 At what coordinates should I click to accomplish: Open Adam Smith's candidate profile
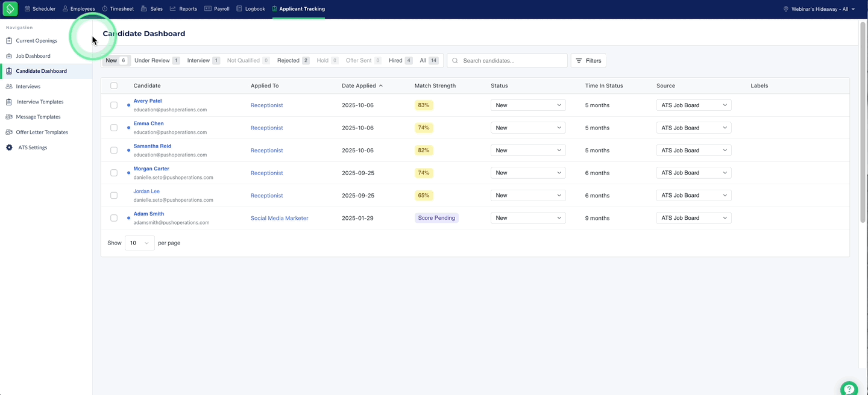coord(149,214)
